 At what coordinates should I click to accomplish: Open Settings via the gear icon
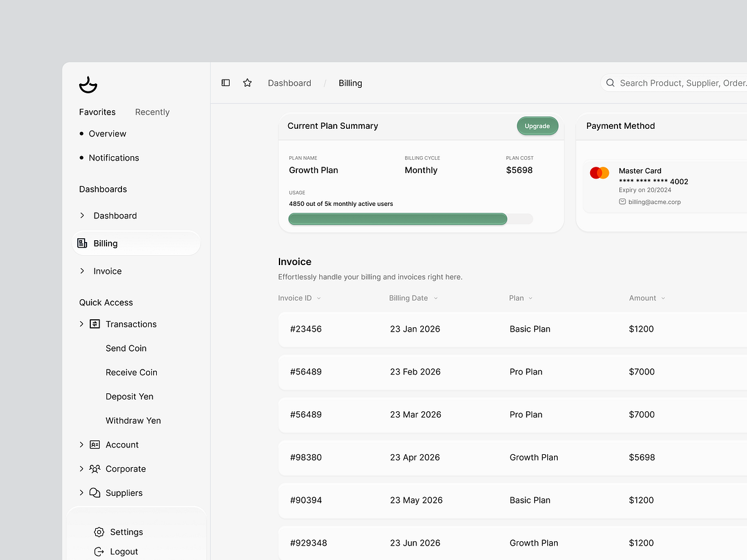point(98,532)
